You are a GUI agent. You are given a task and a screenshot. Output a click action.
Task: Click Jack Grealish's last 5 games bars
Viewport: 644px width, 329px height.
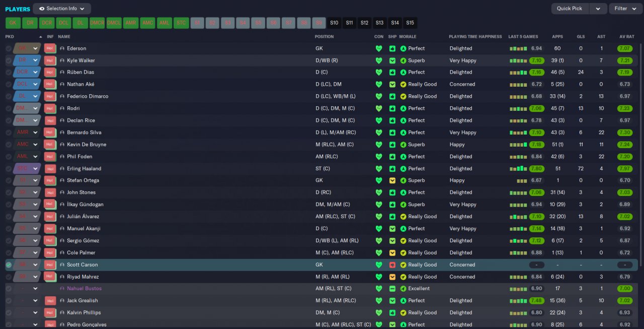518,301
